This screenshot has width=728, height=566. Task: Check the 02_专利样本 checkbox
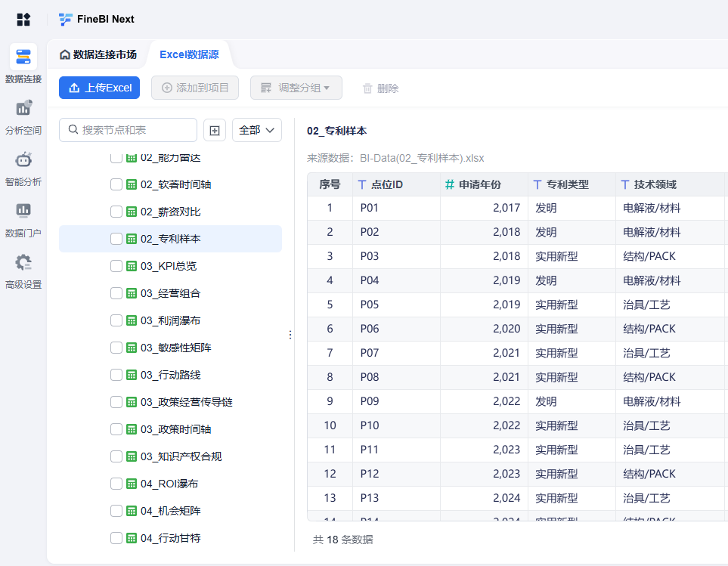(x=116, y=239)
